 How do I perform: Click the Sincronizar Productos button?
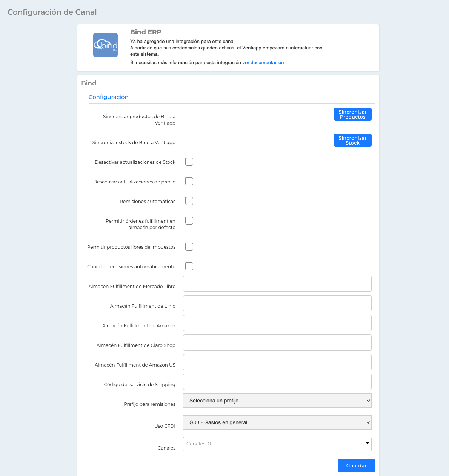tap(352, 114)
